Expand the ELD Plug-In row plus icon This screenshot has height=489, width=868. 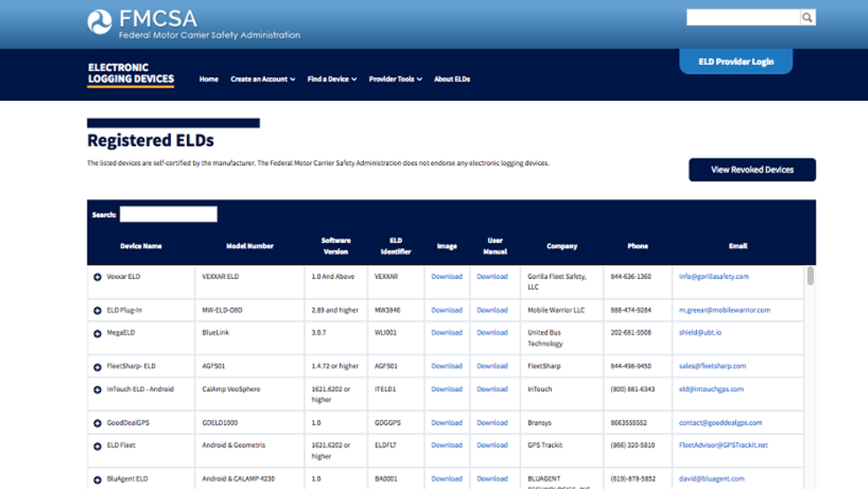97,311
